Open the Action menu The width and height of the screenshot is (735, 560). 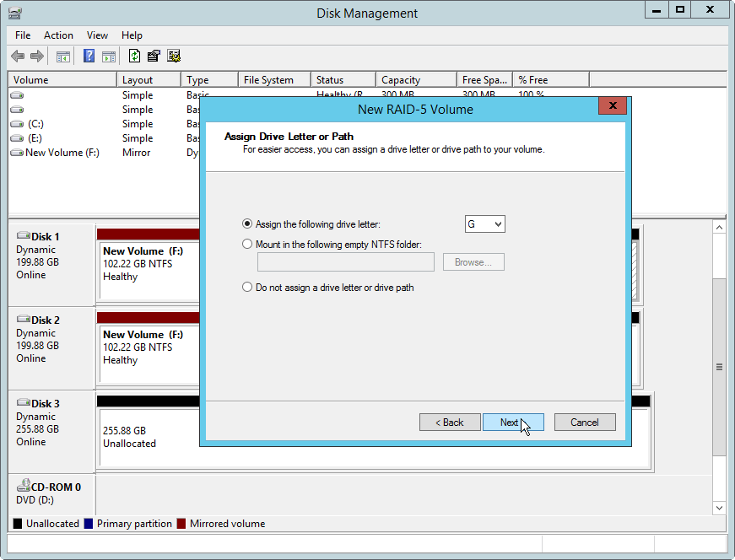[58, 35]
